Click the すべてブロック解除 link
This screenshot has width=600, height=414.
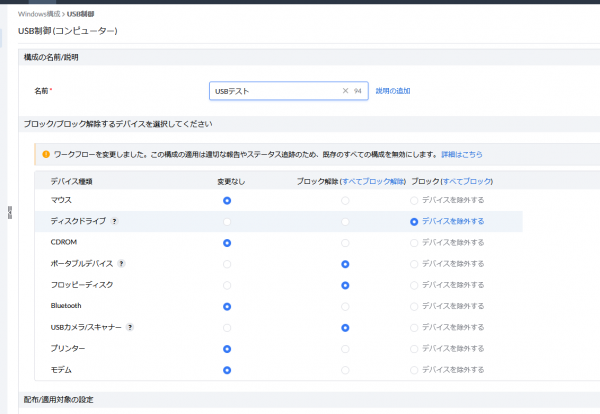pyautogui.click(x=373, y=181)
